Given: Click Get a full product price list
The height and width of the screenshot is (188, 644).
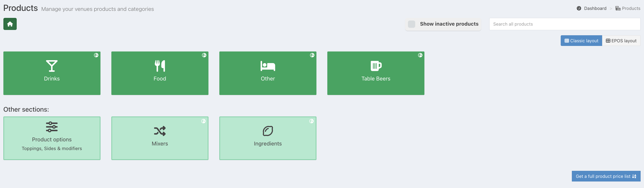Looking at the screenshot, I should (606, 176).
